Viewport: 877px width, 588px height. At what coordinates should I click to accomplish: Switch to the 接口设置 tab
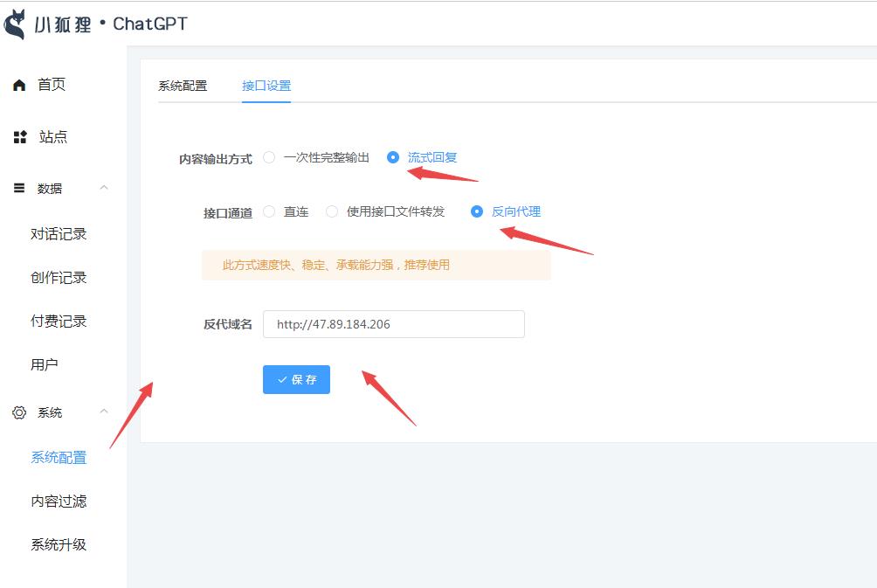(266, 86)
